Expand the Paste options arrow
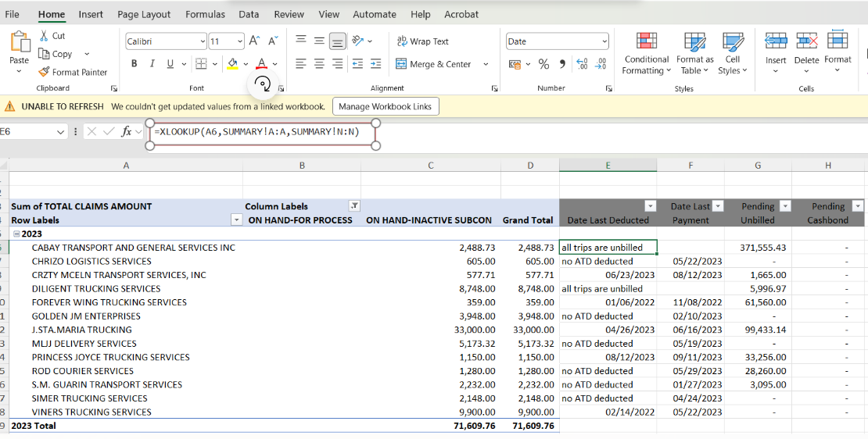868x439 pixels. click(20, 72)
